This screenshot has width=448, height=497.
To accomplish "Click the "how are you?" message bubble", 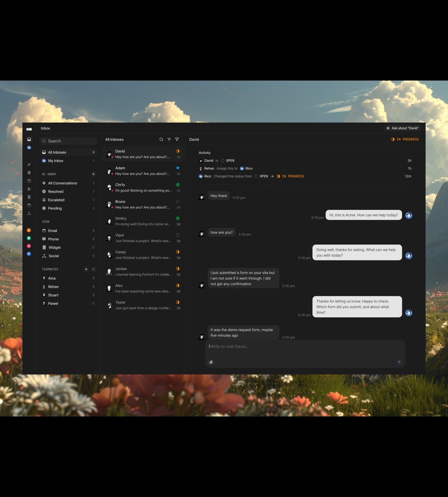I will coord(222,232).
